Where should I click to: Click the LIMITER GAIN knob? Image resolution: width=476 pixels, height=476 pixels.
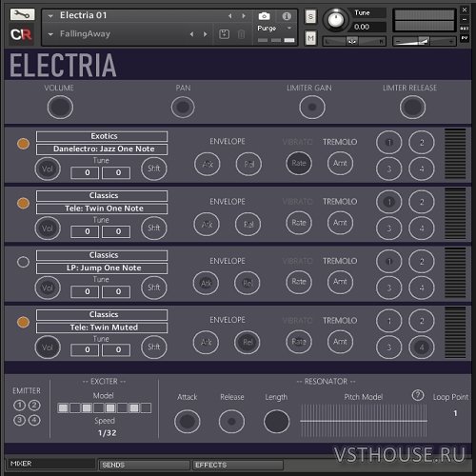(312, 108)
